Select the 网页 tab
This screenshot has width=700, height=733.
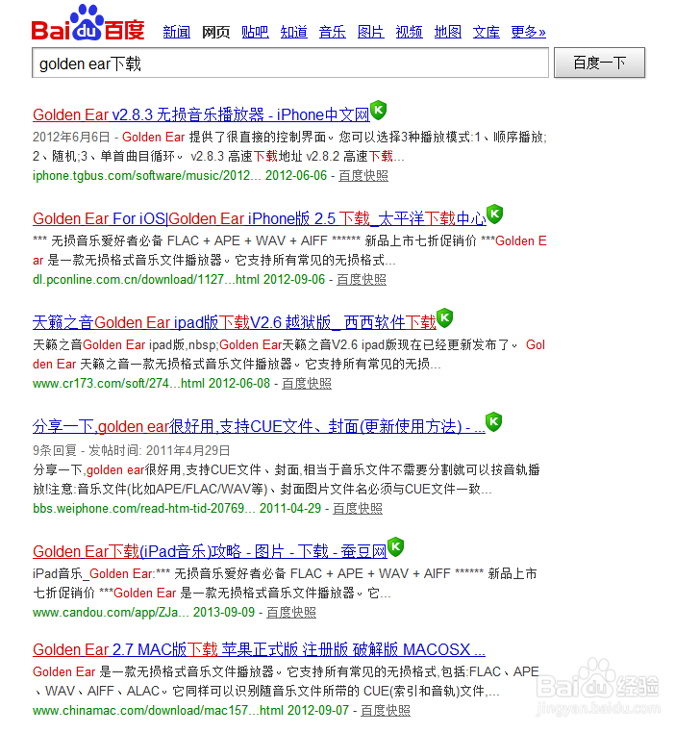coord(216,32)
